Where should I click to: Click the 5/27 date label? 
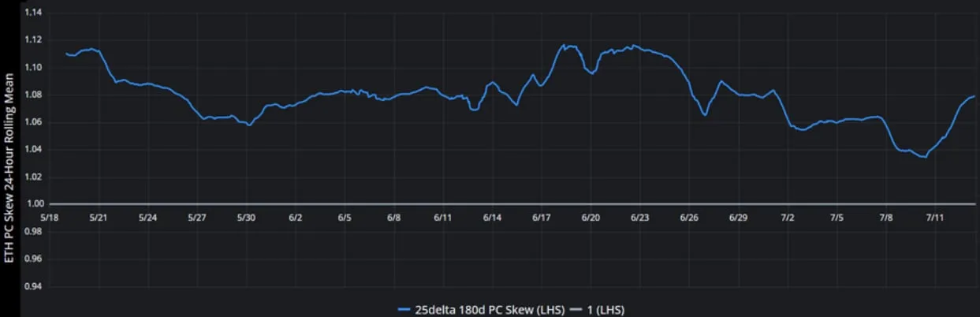click(197, 217)
